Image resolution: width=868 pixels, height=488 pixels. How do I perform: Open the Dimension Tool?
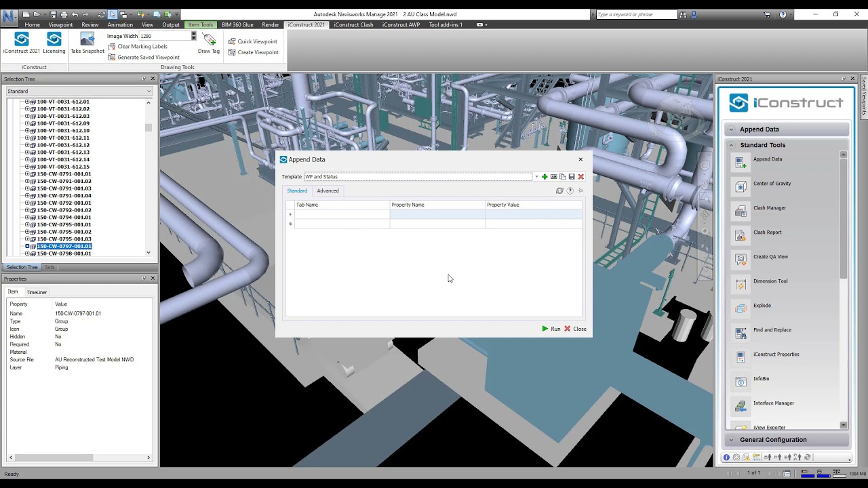pyautogui.click(x=770, y=281)
